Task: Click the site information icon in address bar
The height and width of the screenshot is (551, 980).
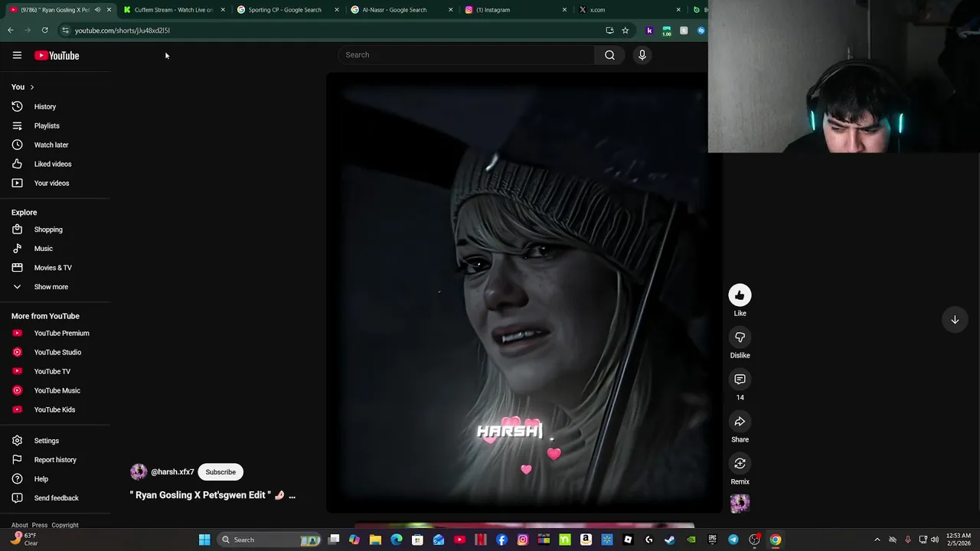Action: pyautogui.click(x=66, y=31)
